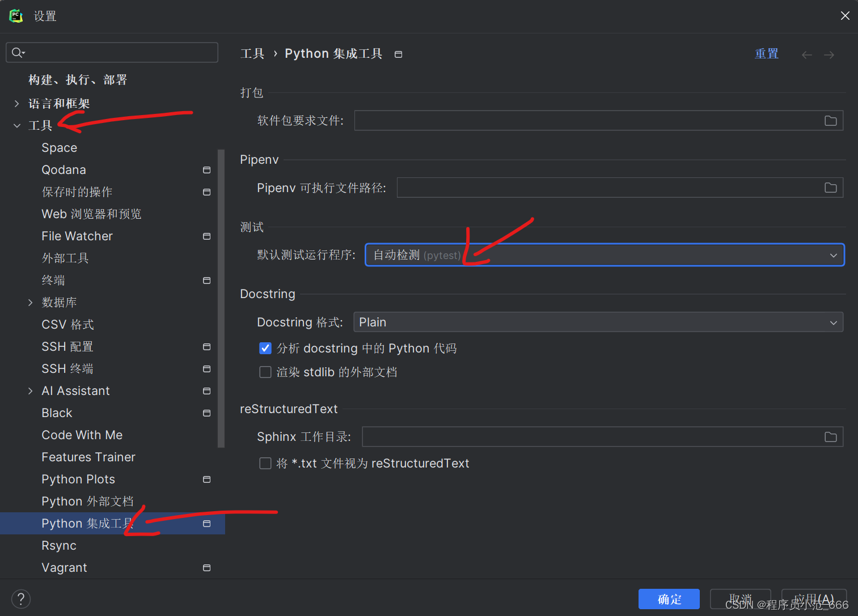The height and width of the screenshot is (616, 858).
Task: Close the settings dialog with X
Action: pos(845,16)
